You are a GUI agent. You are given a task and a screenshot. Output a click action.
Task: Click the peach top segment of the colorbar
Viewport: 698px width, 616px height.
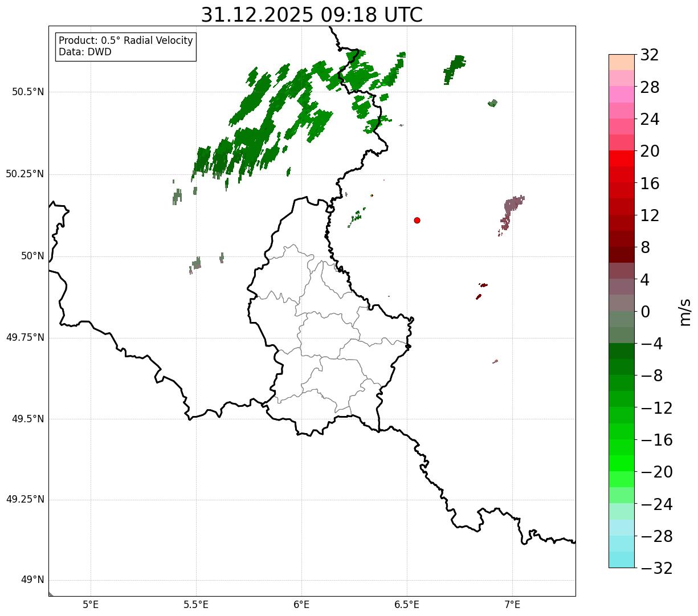point(622,62)
